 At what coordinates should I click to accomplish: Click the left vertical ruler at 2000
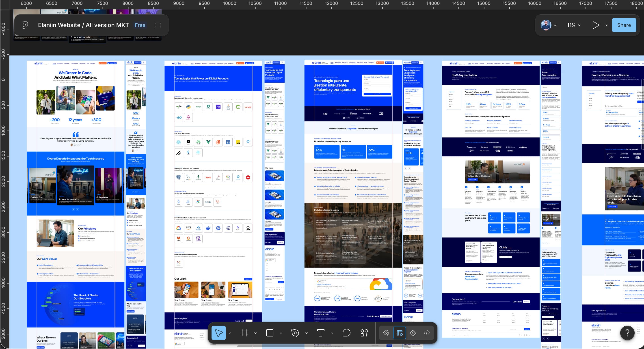pos(3,181)
